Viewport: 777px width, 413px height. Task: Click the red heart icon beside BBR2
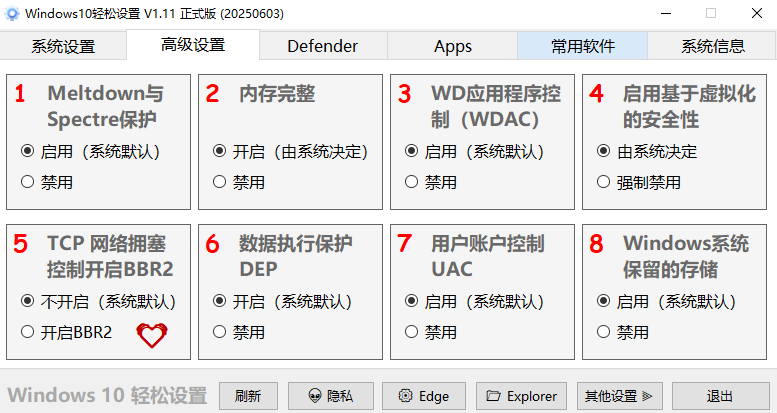tap(152, 335)
